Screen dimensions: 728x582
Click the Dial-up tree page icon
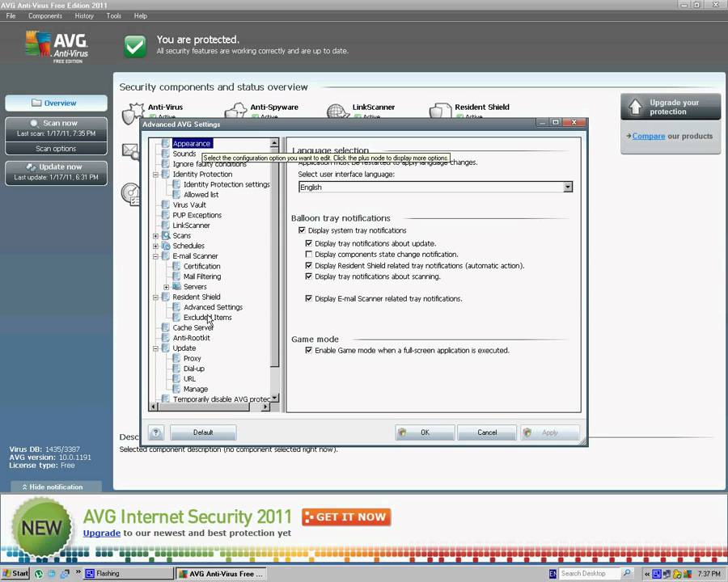coord(176,368)
